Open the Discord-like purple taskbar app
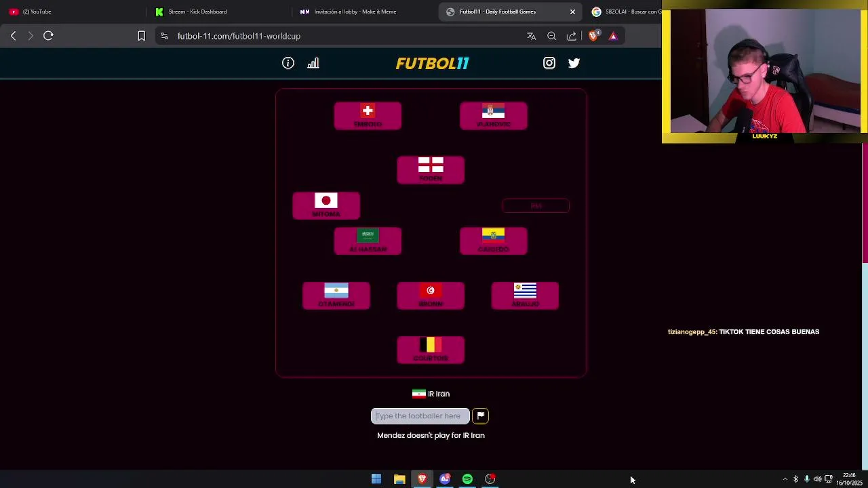 pyautogui.click(x=445, y=479)
